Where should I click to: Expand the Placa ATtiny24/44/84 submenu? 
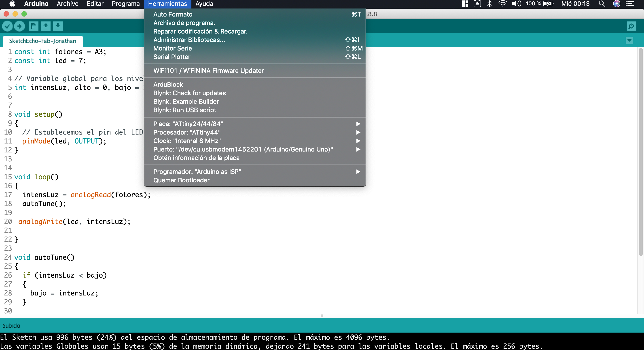click(x=255, y=124)
